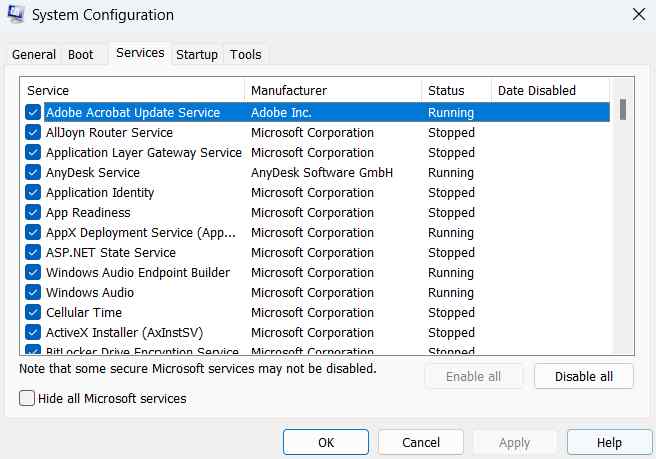This screenshot has width=656, height=459.
Task: Select the App Readiness name
Action: (x=88, y=213)
